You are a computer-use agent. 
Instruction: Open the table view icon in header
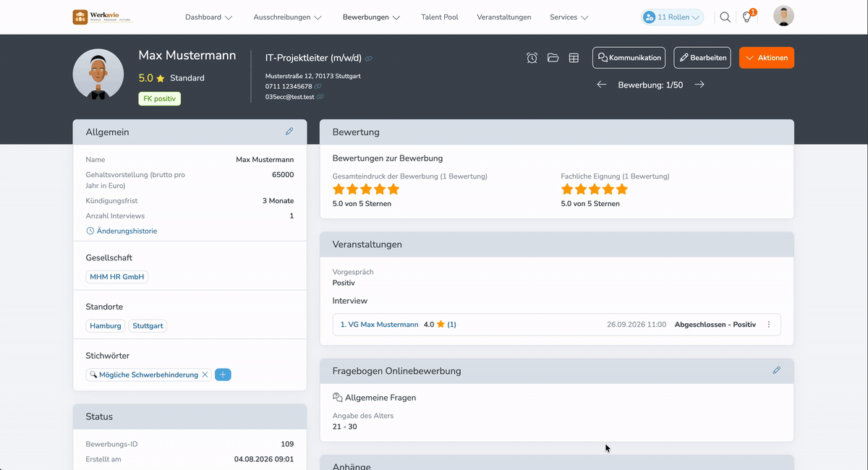coord(574,58)
